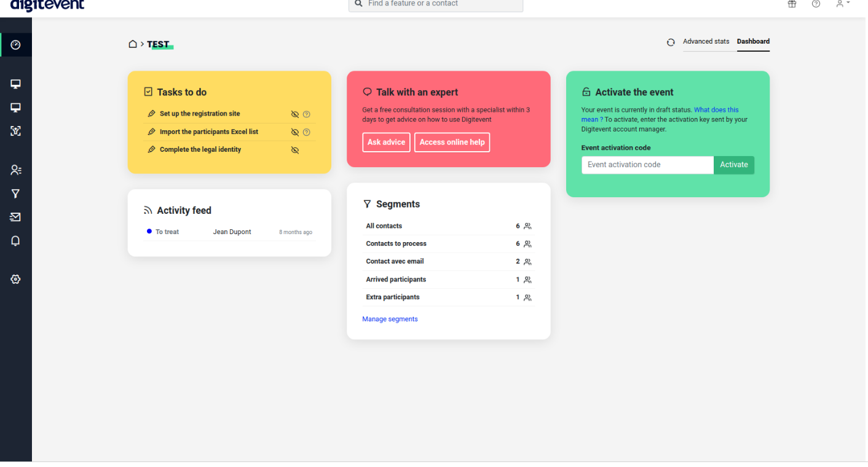
Task: Click the Segments card heading
Action: [x=398, y=204]
